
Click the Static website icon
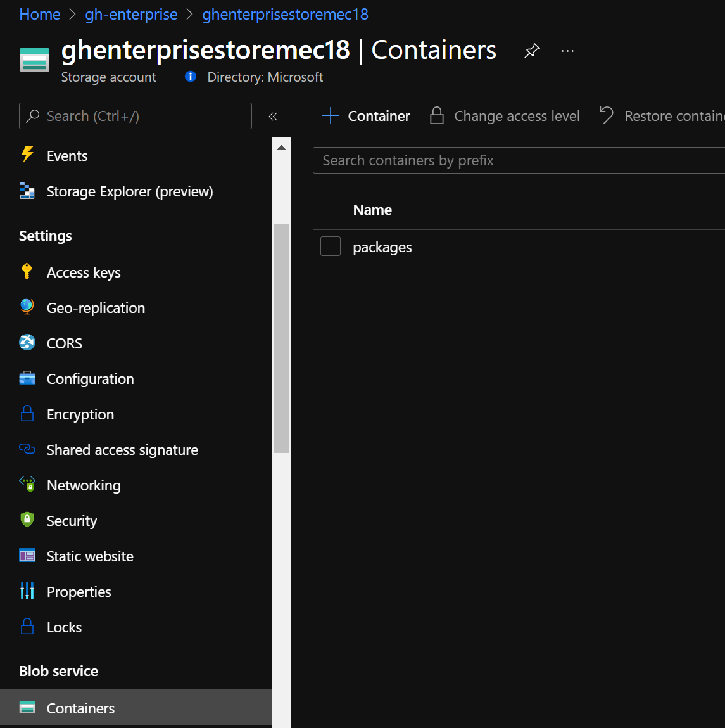pyautogui.click(x=27, y=555)
